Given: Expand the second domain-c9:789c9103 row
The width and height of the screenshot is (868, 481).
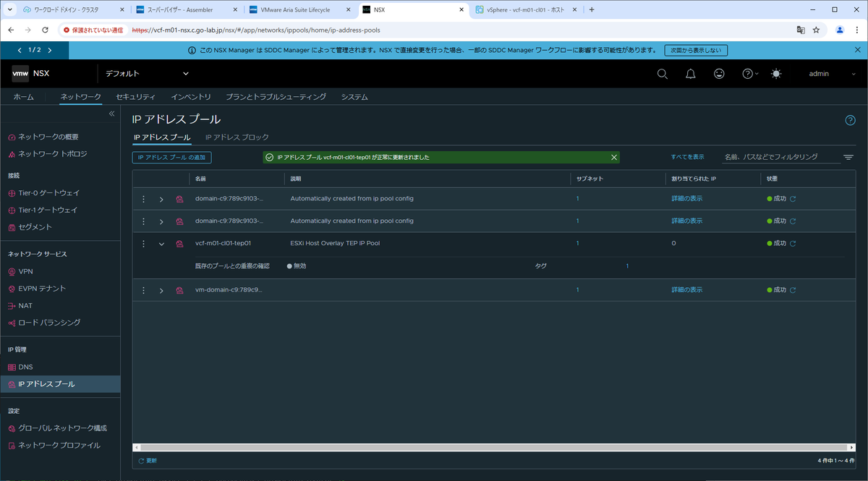Looking at the screenshot, I should pyautogui.click(x=161, y=221).
